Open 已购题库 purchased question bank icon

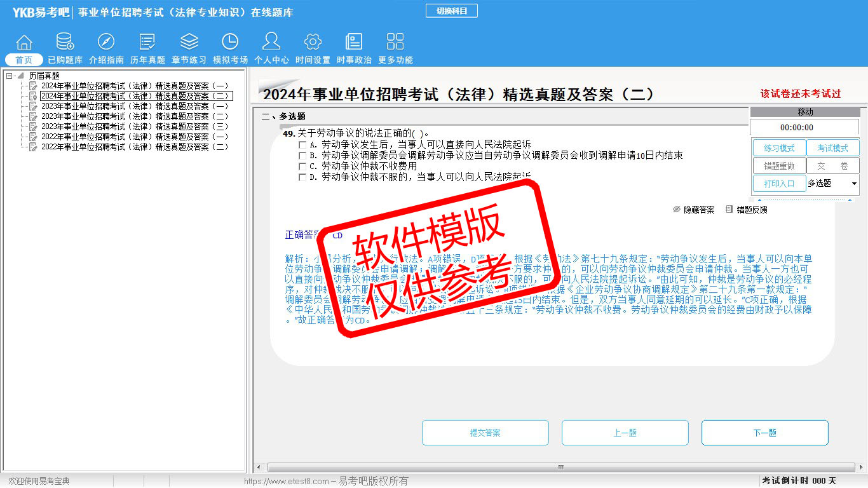[65, 43]
